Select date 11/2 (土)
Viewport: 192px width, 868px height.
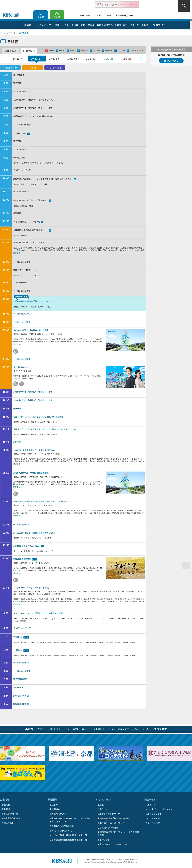point(109,59)
